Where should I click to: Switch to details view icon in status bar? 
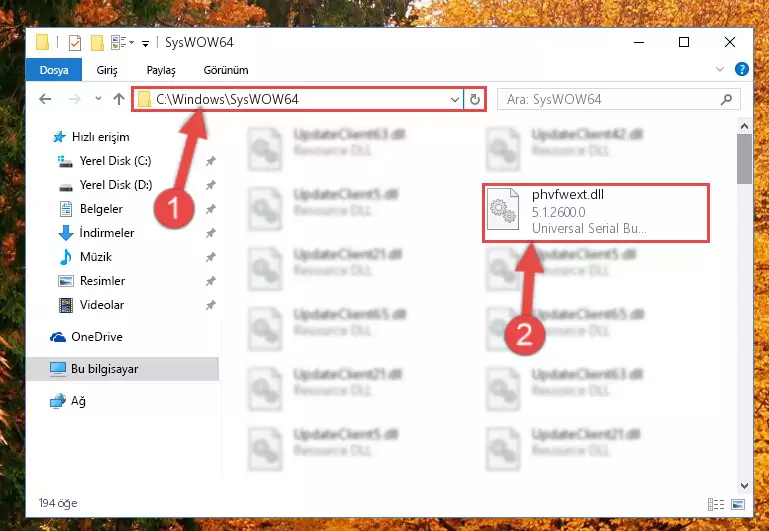click(716, 504)
